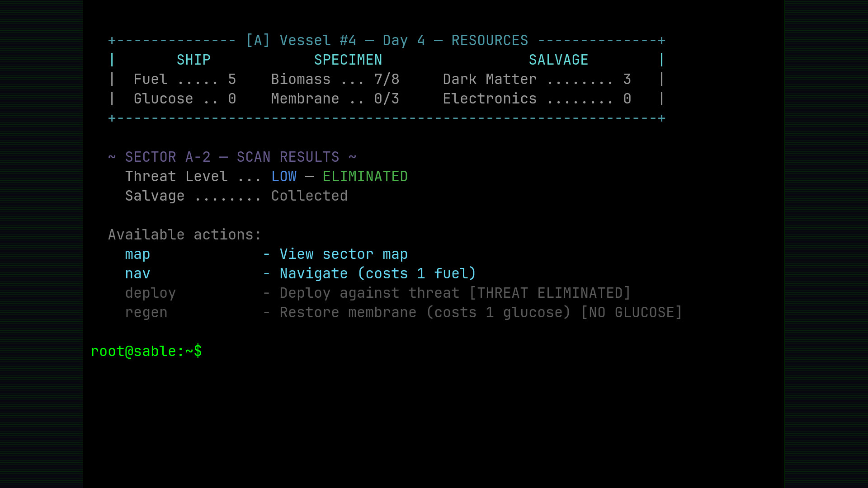Click the SPECIMEN column header

[348, 59]
